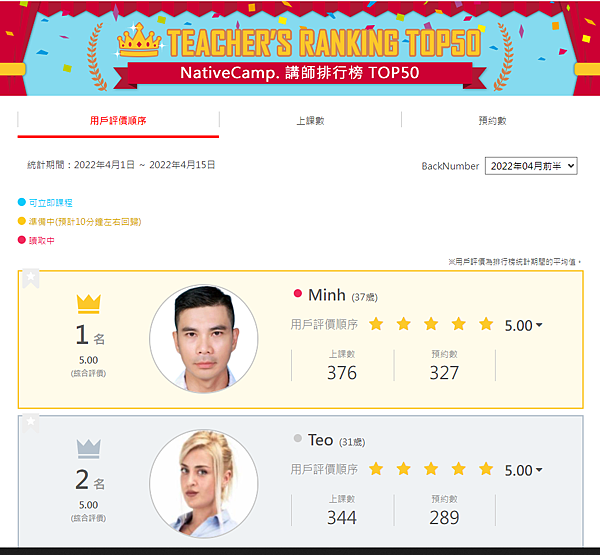Select the 用戶評價順序 tab

[118, 121]
